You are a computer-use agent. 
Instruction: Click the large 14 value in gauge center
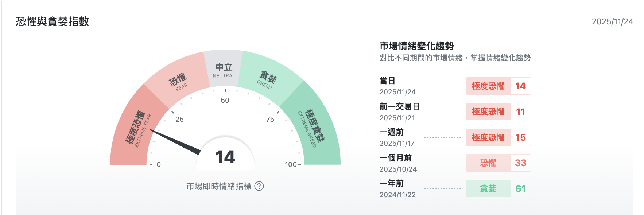click(x=225, y=157)
